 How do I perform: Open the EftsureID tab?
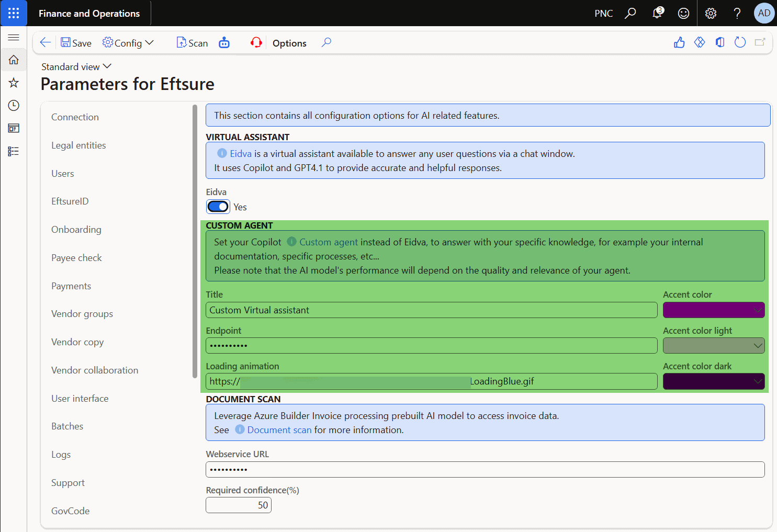(x=70, y=201)
